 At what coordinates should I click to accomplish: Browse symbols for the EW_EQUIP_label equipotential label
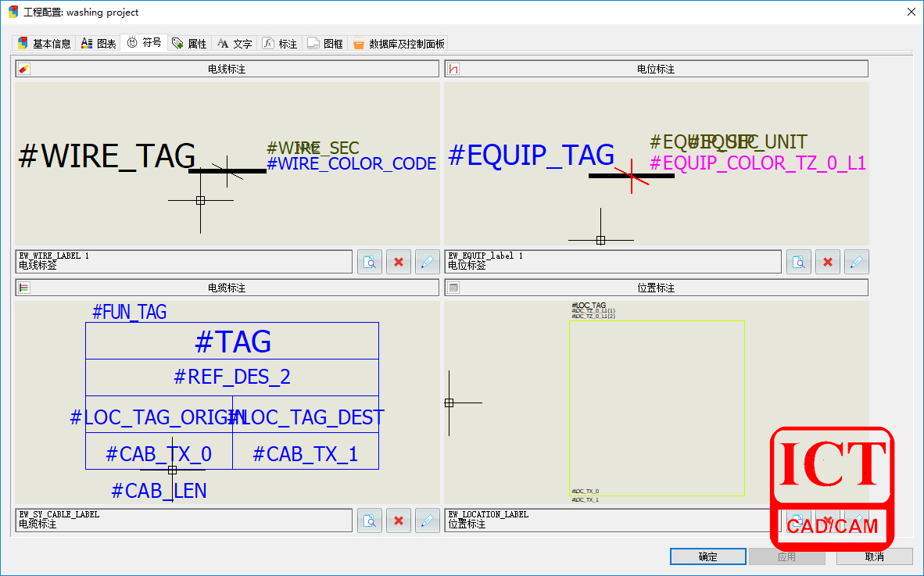(799, 262)
